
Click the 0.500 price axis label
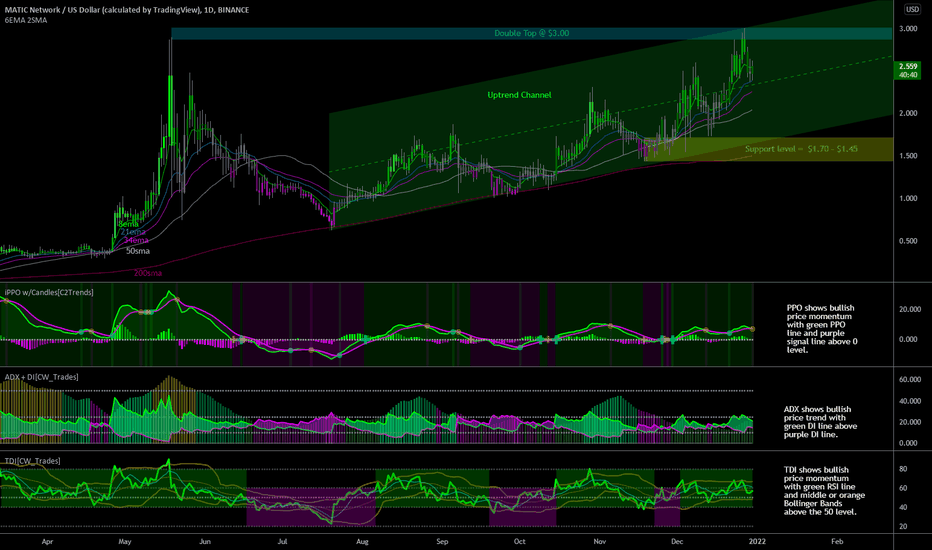(x=908, y=241)
